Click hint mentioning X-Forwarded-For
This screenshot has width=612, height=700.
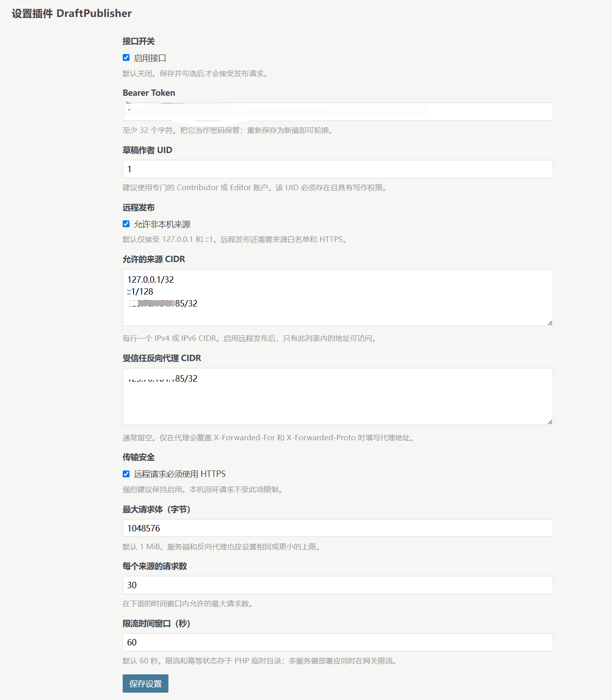270,438
